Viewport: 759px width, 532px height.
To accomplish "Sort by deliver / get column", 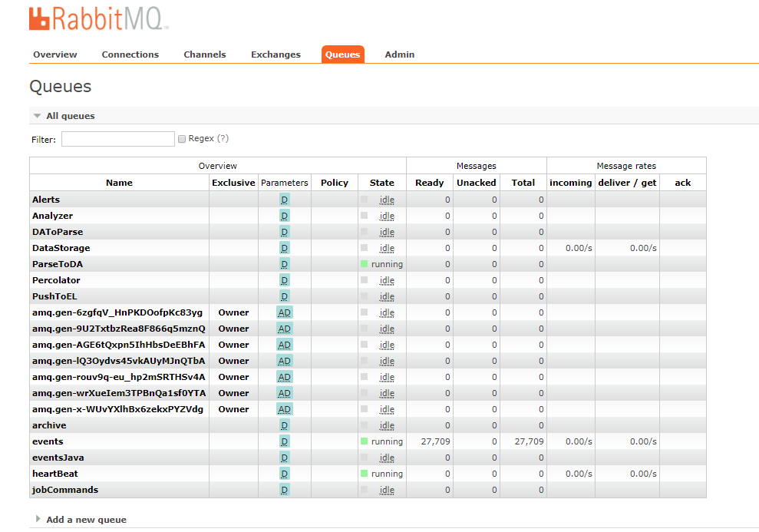I will pos(627,183).
